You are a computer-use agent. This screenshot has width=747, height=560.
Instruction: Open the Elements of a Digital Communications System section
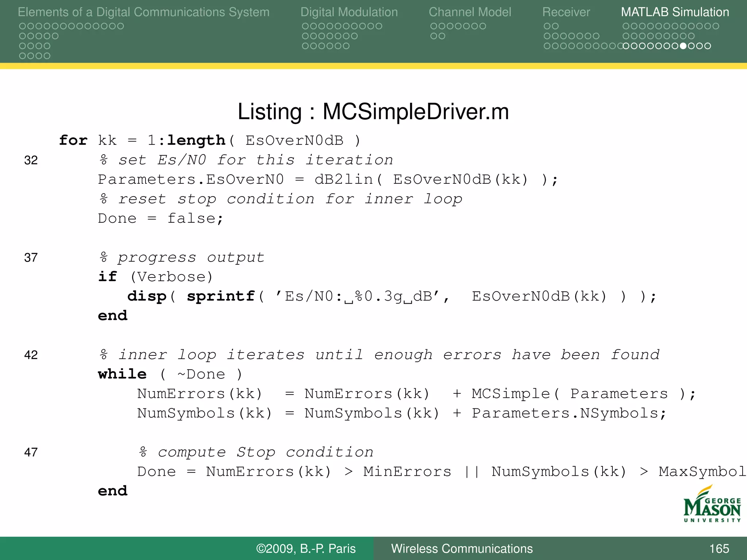[143, 12]
